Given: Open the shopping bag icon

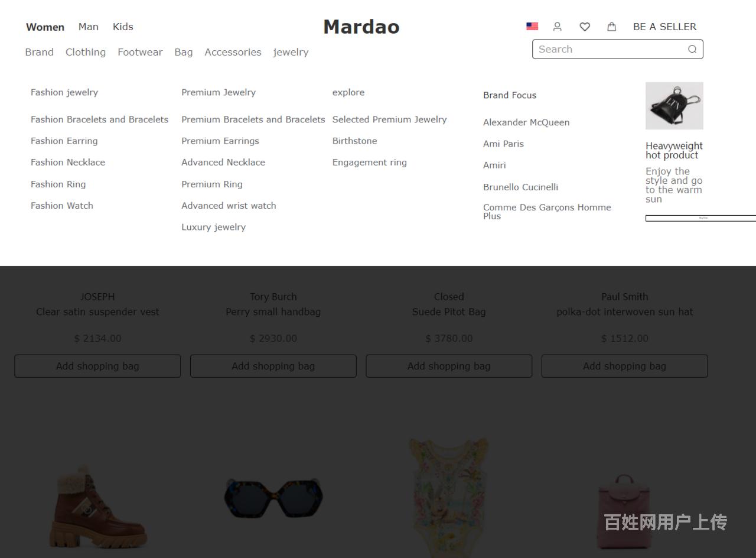Looking at the screenshot, I should pyautogui.click(x=611, y=27).
